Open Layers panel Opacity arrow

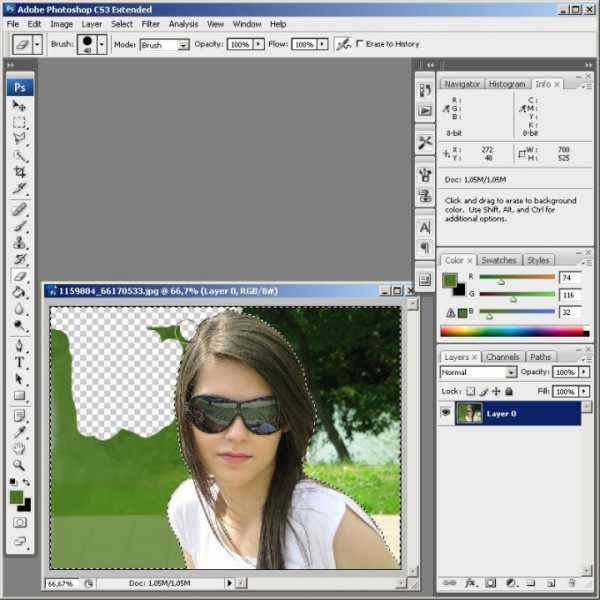tap(584, 372)
